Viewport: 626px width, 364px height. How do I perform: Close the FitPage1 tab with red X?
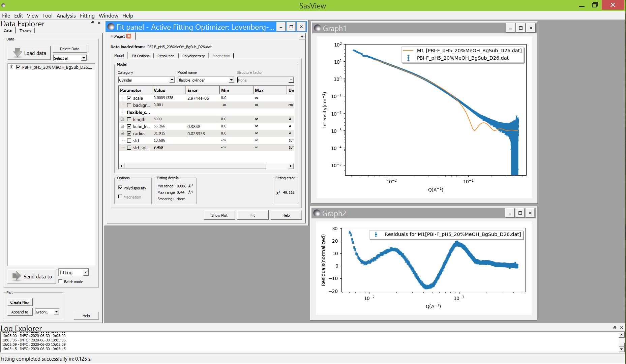pos(129,36)
